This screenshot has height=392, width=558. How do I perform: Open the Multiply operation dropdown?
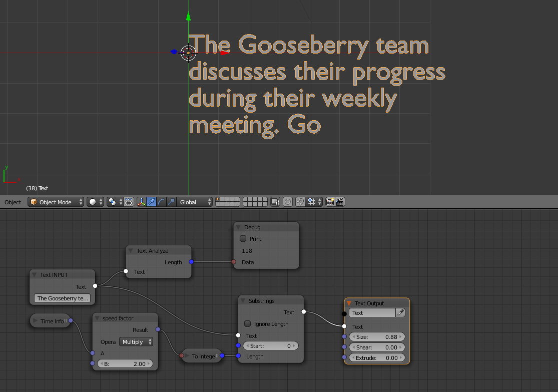click(136, 342)
